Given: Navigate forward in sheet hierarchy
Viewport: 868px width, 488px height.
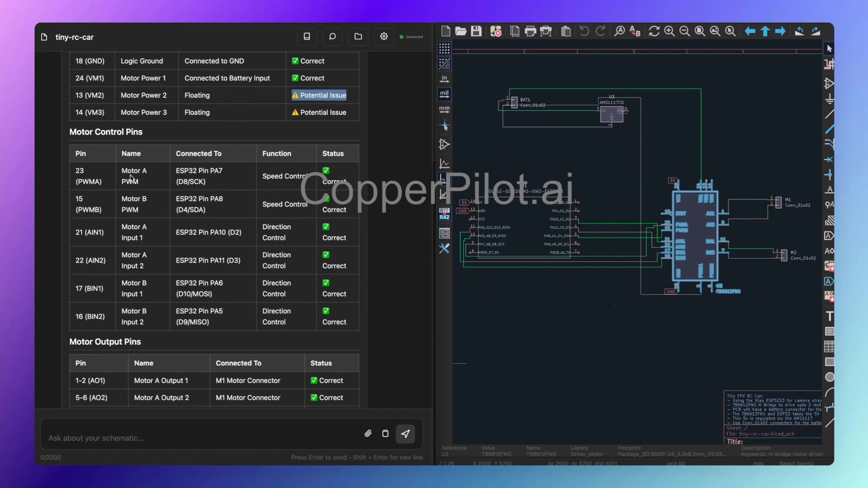Looking at the screenshot, I should pyautogui.click(x=780, y=31).
